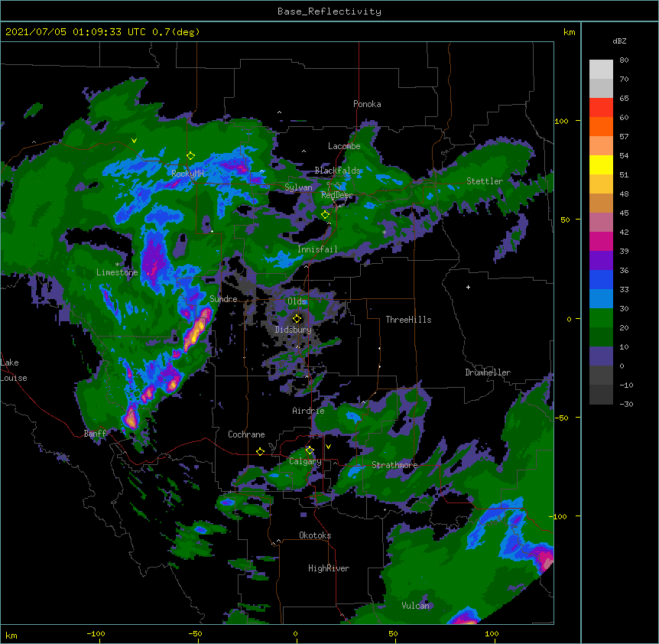Click the asterisk marker east of Innisfail
The image size is (659, 644).
click(x=384, y=232)
